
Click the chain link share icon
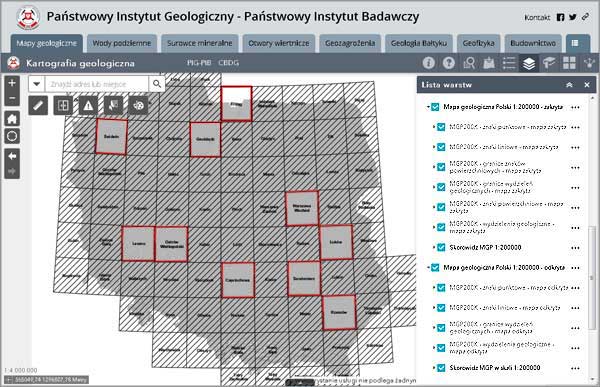585,17
